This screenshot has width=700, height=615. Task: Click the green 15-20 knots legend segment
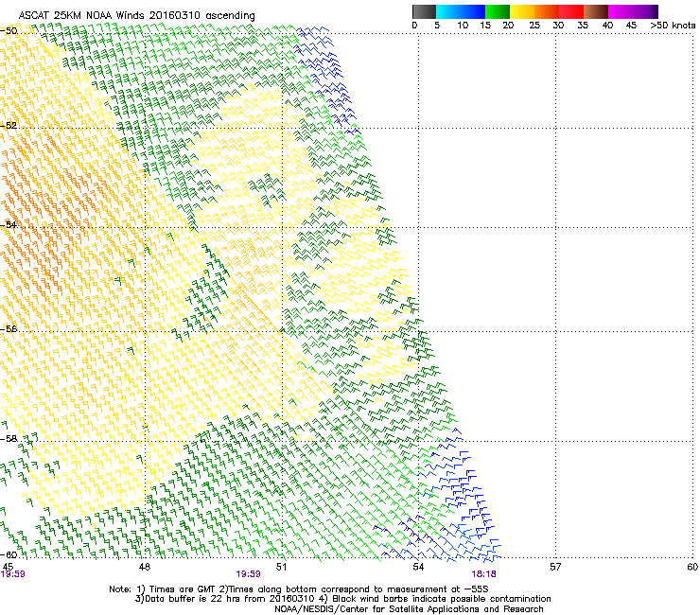click(498, 11)
